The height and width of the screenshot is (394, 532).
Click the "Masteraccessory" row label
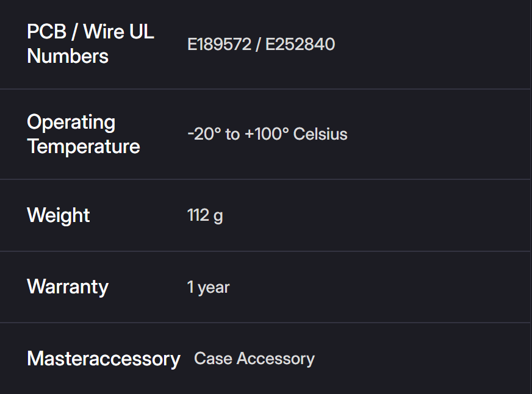(x=104, y=359)
